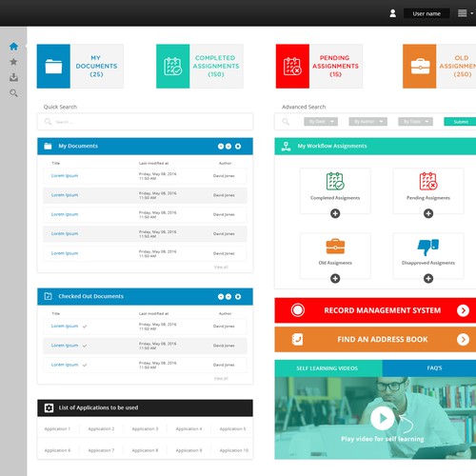Submit the advanced search
Screen dimensions: 476x476
pos(460,122)
